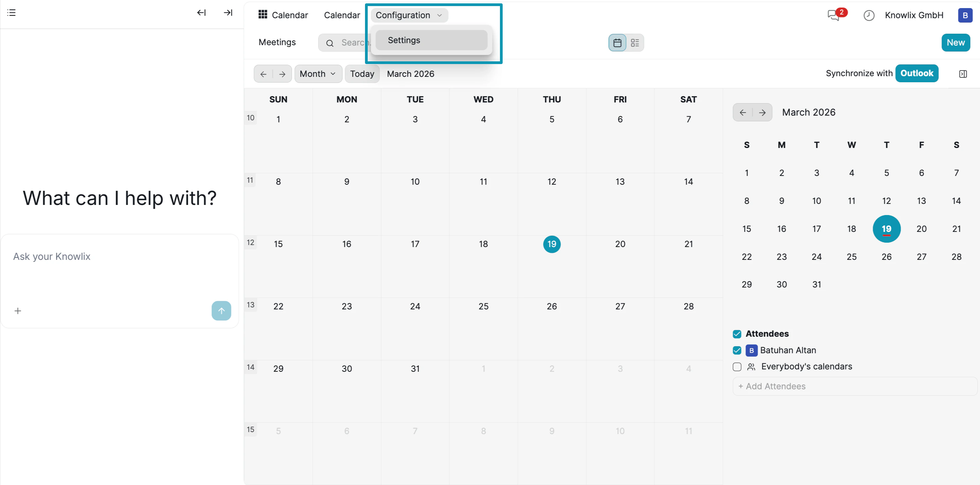Screen dimensions: 980x485
Task: Disable Batuhan Altan's calendar checkbox
Action: 737,351
